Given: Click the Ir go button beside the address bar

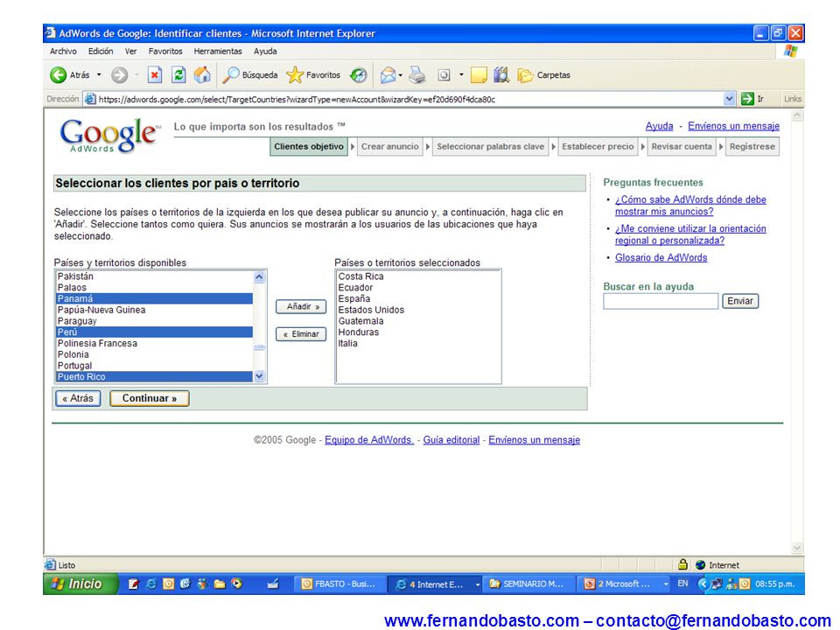Looking at the screenshot, I should (752, 99).
